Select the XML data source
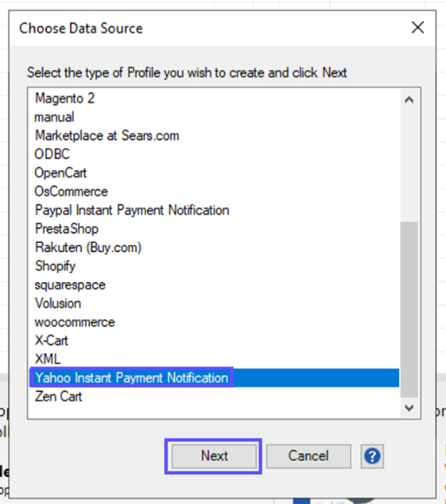The height and width of the screenshot is (504, 446). click(47, 359)
